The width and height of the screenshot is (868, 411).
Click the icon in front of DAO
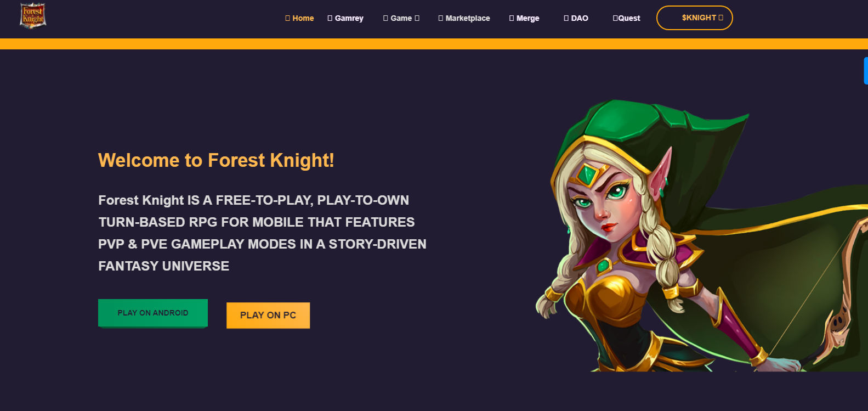(x=566, y=18)
